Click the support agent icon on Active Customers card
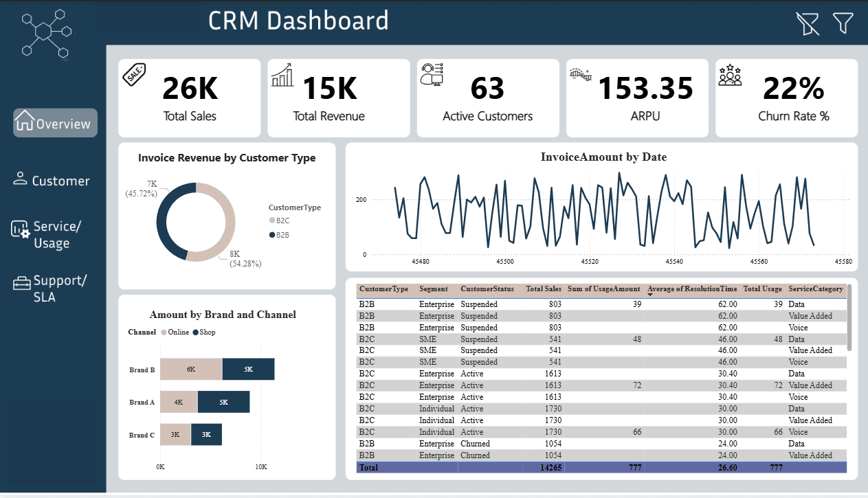The image size is (868, 498). click(x=432, y=73)
